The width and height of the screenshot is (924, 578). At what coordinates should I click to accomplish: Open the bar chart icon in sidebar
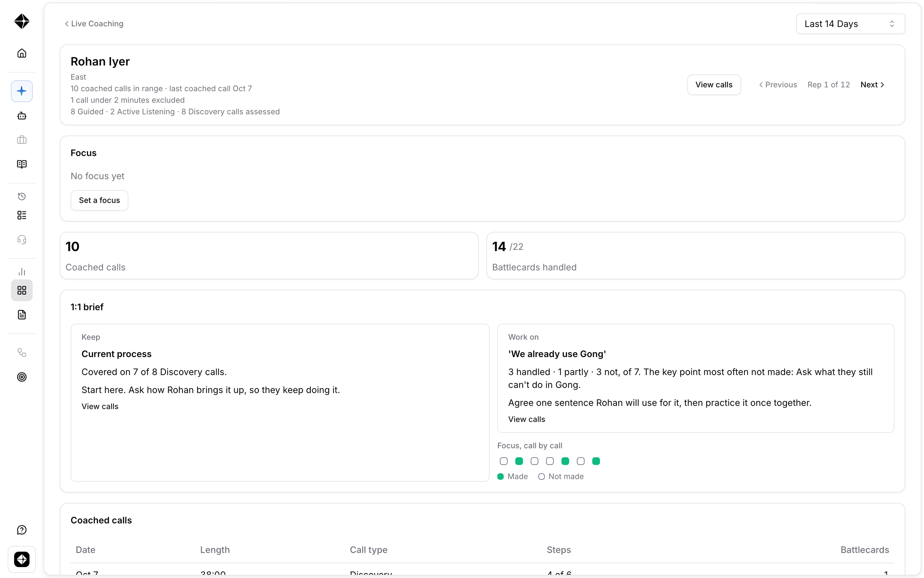click(22, 272)
